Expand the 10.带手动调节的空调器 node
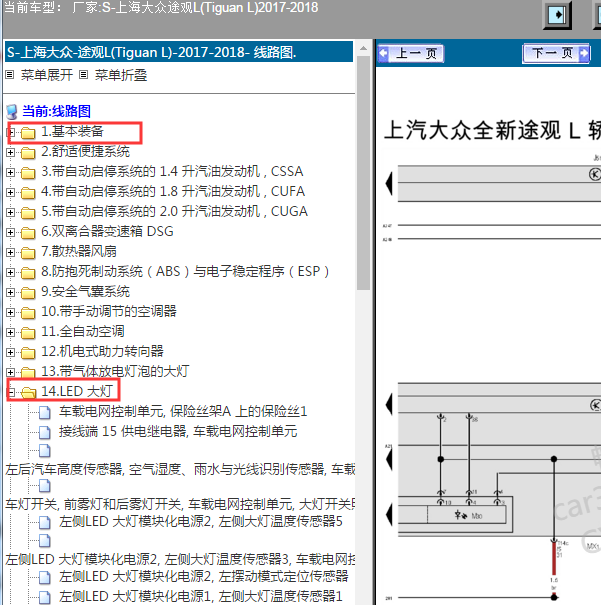This screenshot has height=605, width=601. click(x=11, y=313)
